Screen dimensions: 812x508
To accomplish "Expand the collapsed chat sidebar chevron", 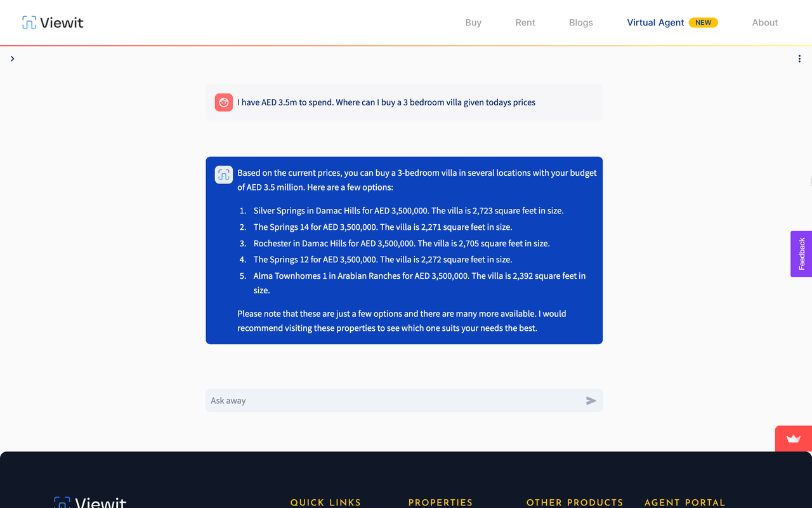I will click(x=12, y=59).
